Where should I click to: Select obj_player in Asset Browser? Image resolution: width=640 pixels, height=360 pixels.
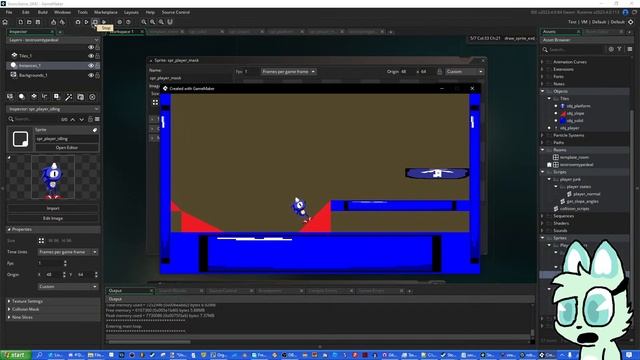pos(569,128)
